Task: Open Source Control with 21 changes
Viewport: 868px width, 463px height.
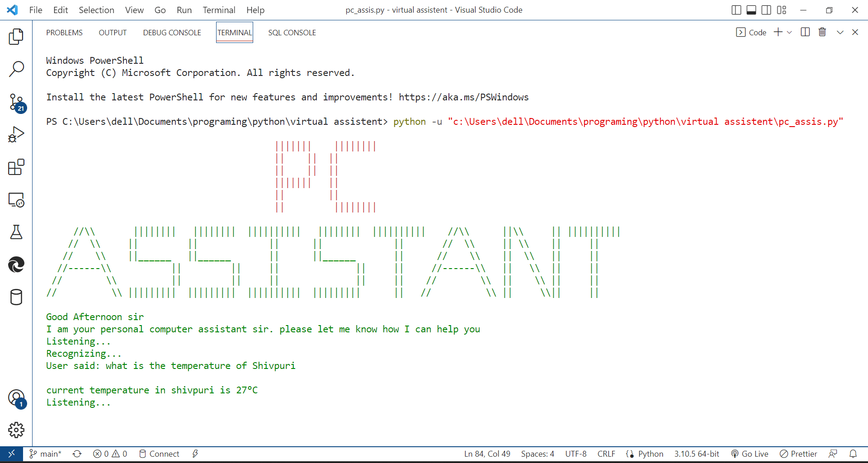Action: [x=16, y=102]
